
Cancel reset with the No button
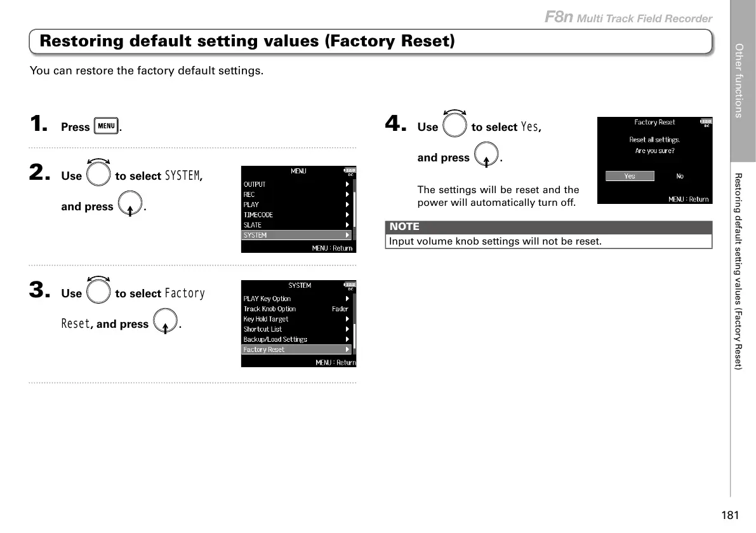click(680, 176)
